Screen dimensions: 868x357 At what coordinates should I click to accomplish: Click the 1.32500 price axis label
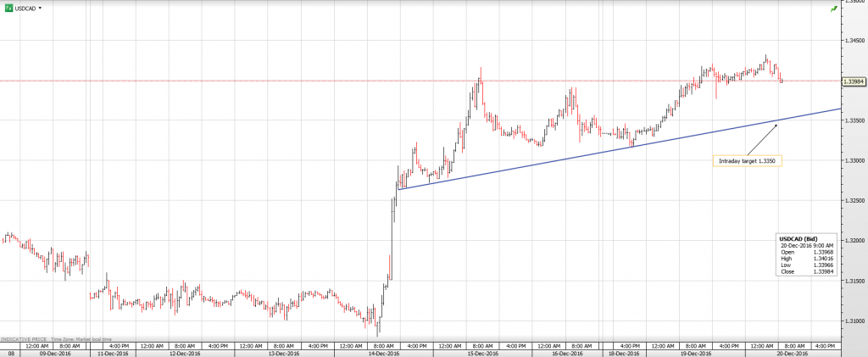[x=854, y=200]
